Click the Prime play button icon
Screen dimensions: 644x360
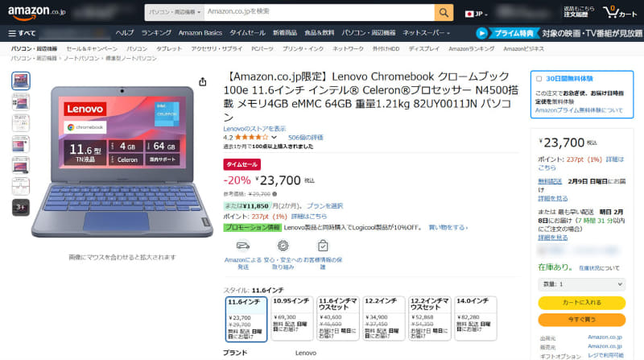pyautogui.click(x=481, y=33)
